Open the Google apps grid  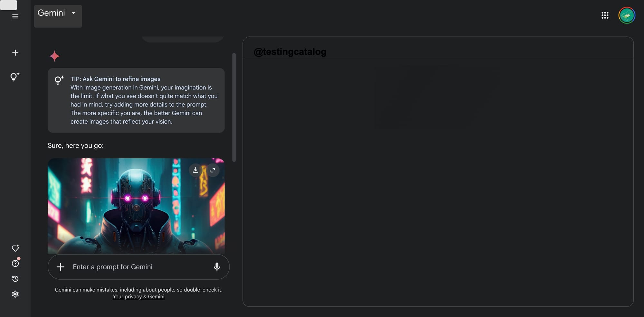(605, 15)
